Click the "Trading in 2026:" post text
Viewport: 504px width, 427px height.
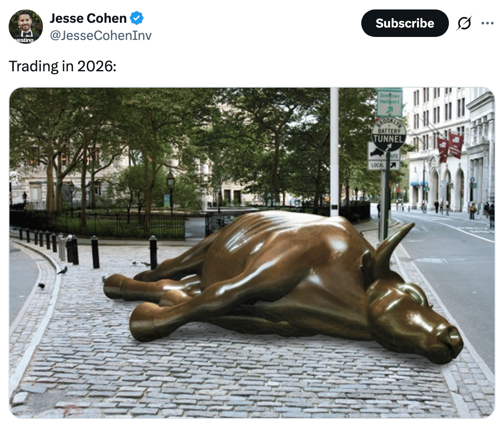pyautogui.click(x=63, y=67)
